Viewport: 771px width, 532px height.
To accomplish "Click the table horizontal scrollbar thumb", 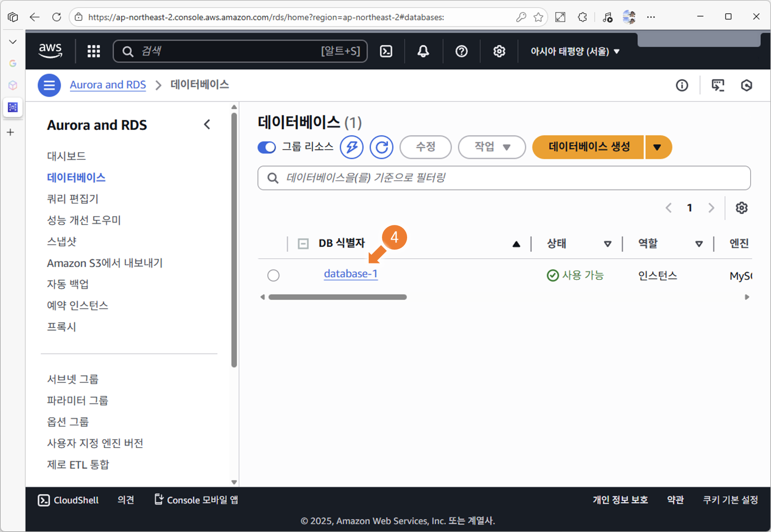I will (337, 297).
